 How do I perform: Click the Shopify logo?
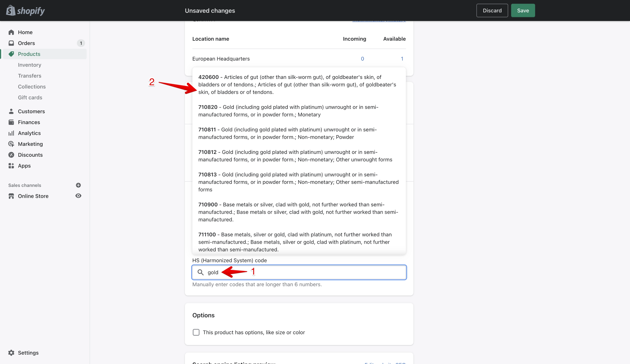pyautogui.click(x=26, y=10)
